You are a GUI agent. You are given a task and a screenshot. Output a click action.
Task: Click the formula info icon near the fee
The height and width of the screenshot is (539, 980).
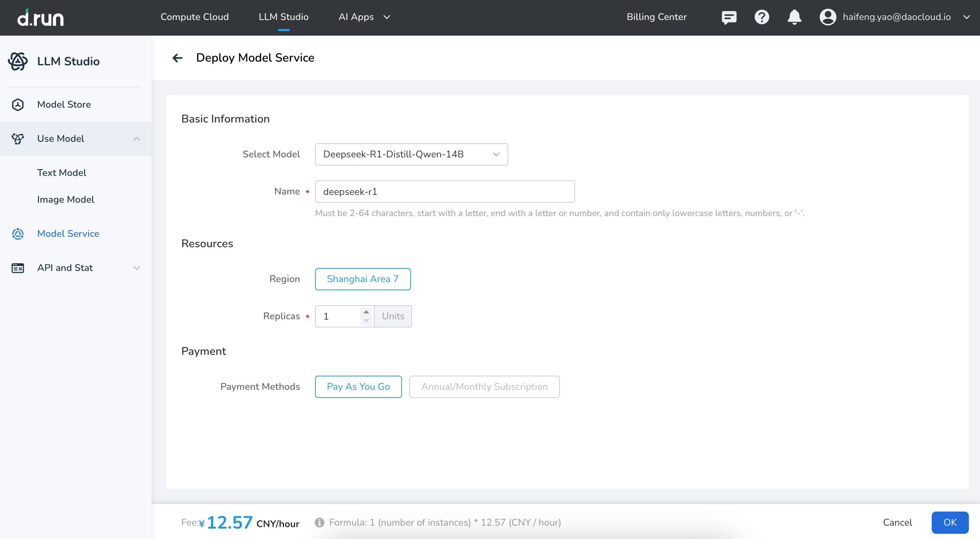coord(319,522)
